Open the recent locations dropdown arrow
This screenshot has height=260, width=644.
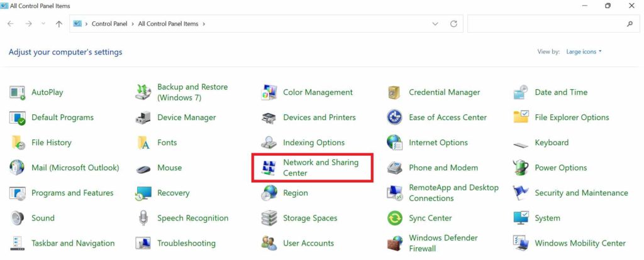[43, 24]
